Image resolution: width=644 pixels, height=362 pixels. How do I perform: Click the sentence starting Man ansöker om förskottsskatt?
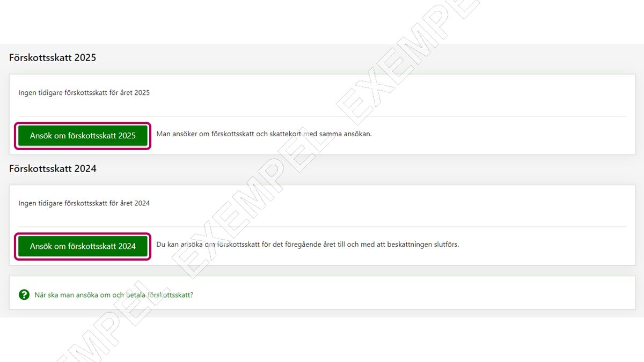[x=264, y=134]
